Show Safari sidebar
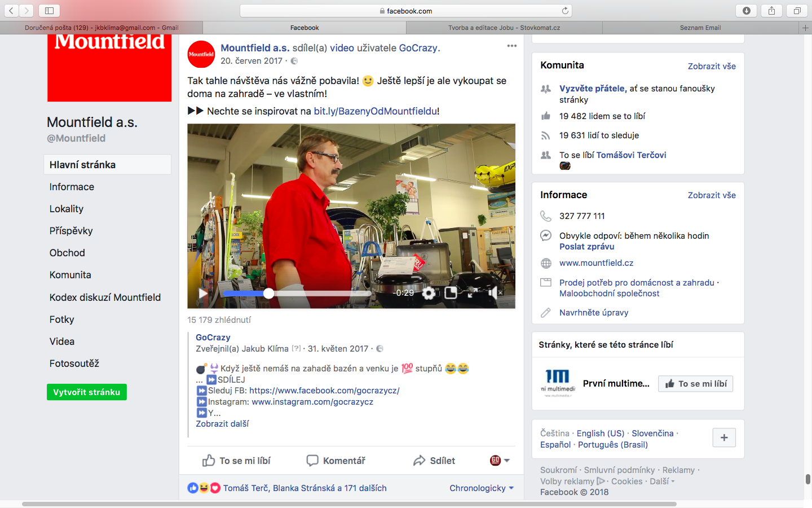Image resolution: width=812 pixels, height=508 pixels. click(x=49, y=11)
